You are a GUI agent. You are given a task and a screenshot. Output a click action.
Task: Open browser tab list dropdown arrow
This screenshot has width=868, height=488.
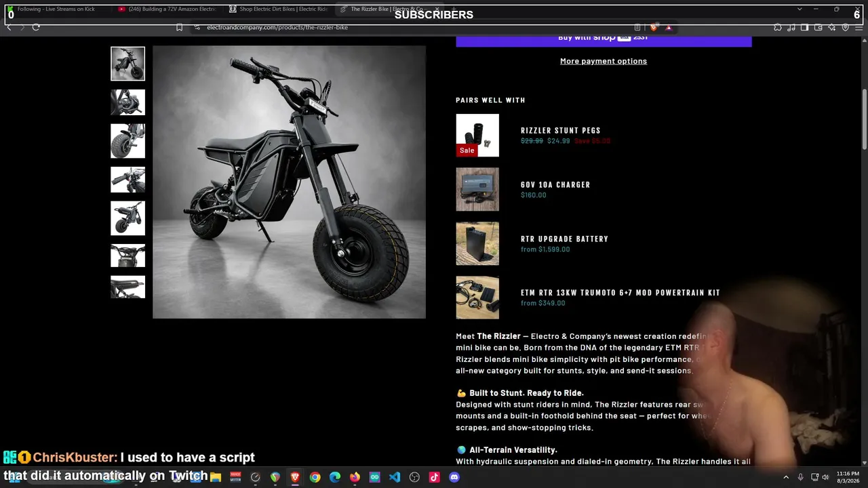[800, 9]
